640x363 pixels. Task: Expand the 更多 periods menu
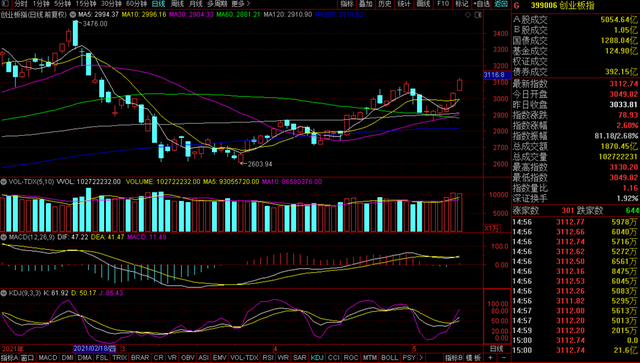pyautogui.click(x=240, y=4)
